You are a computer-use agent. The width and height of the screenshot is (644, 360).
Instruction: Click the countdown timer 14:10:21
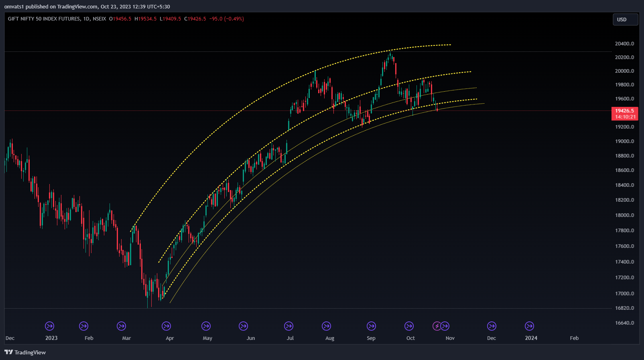(x=625, y=117)
